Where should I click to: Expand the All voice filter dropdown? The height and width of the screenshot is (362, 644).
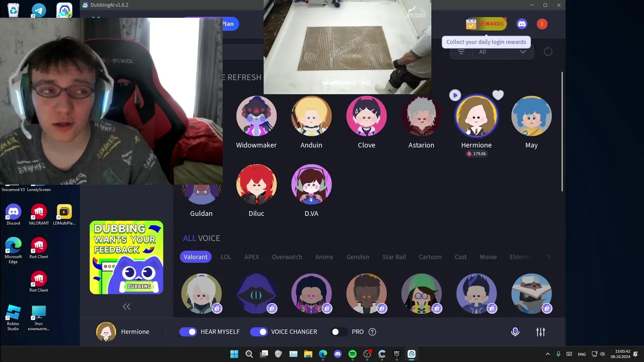(502, 51)
